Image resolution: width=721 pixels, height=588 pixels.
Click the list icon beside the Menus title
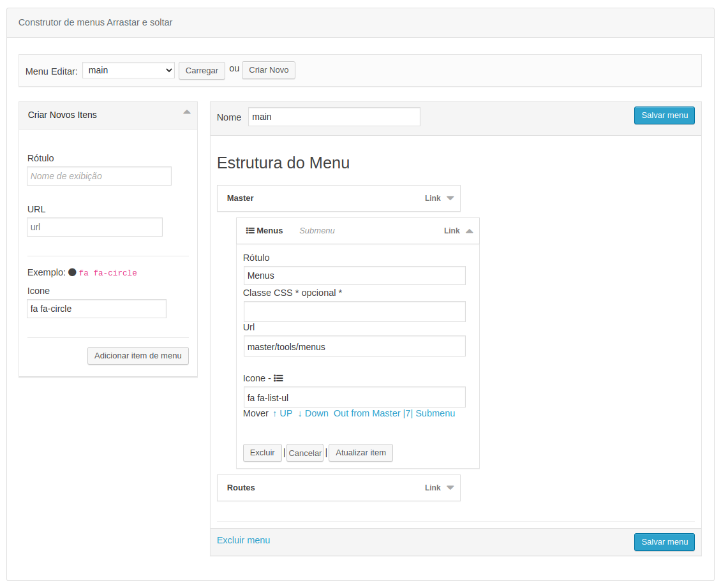[250, 231]
